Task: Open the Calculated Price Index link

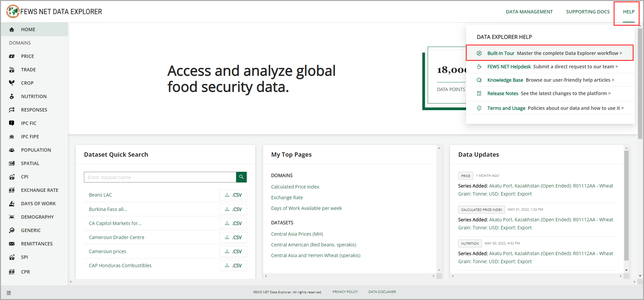Action: (x=295, y=187)
